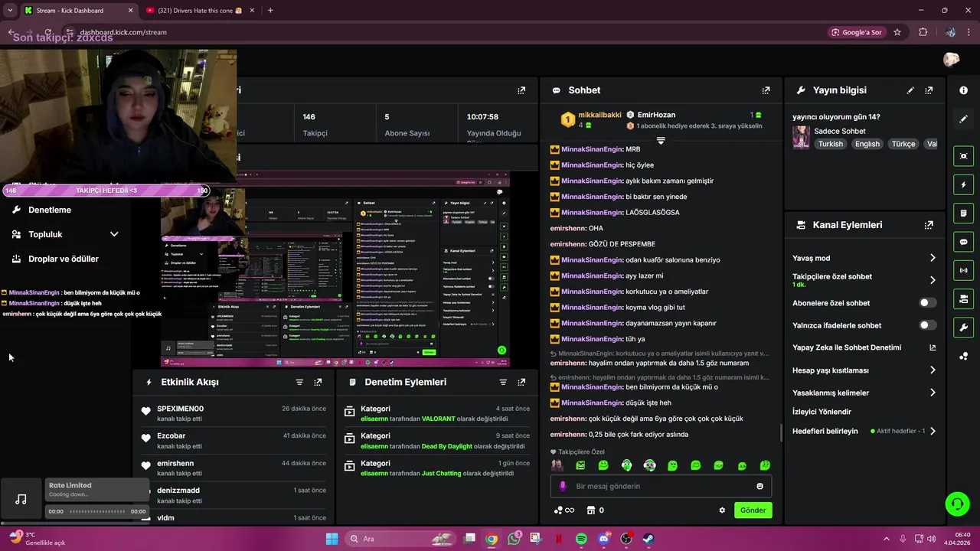Click the Google'a Sor button
Viewport: 980px width, 551px height.
(857, 32)
